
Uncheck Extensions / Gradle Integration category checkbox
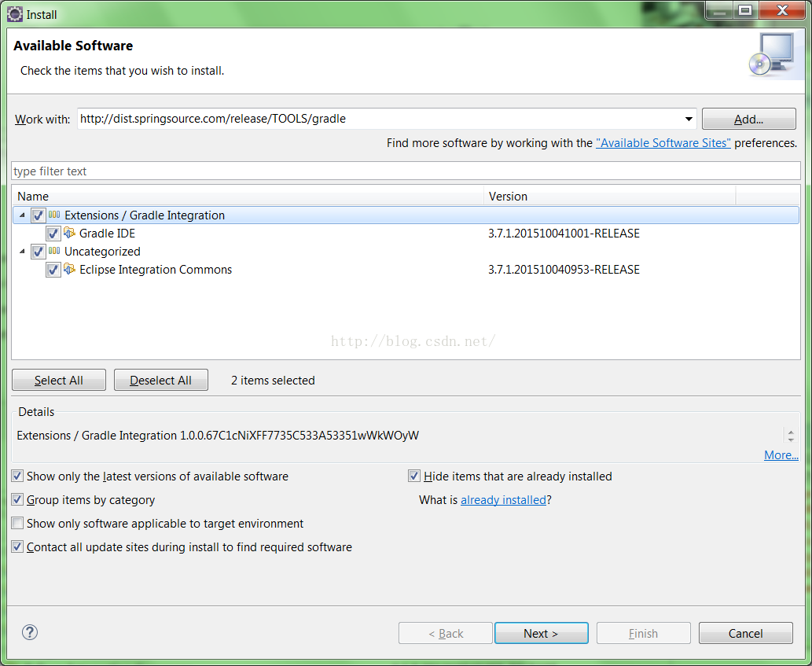coord(38,215)
